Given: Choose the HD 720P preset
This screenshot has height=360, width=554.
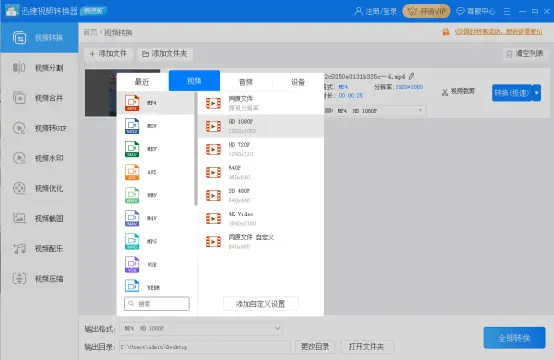Looking at the screenshot, I should click(x=261, y=149).
